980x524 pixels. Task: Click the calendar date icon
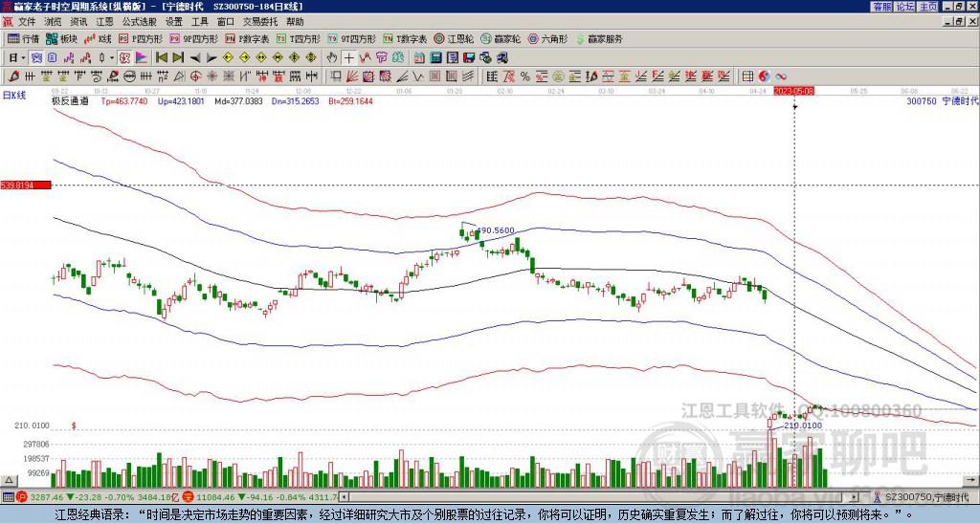[x=419, y=58]
